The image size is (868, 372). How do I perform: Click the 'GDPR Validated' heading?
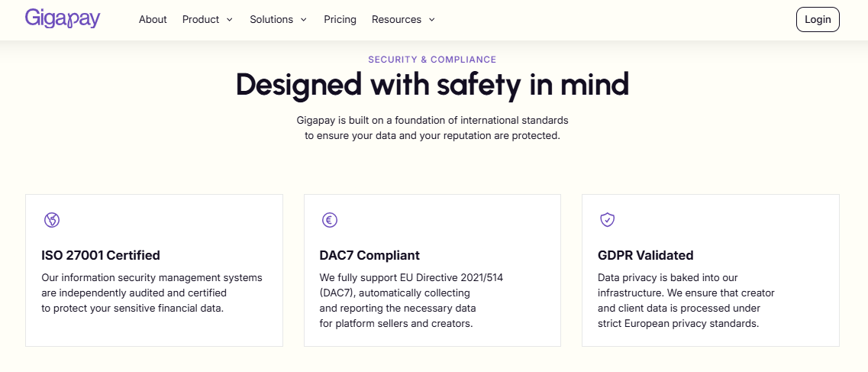click(645, 255)
